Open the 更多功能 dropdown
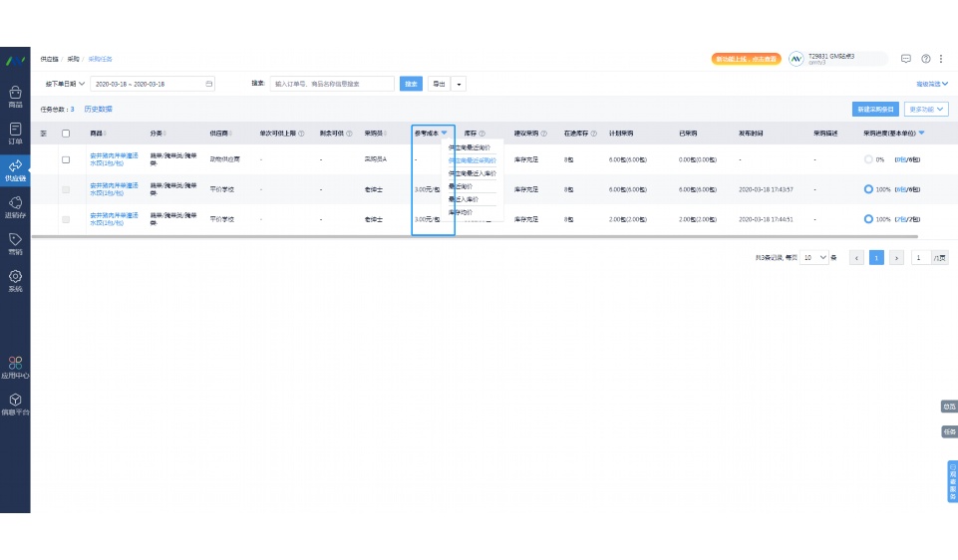Viewport: 958px width, 560px height. (x=926, y=109)
